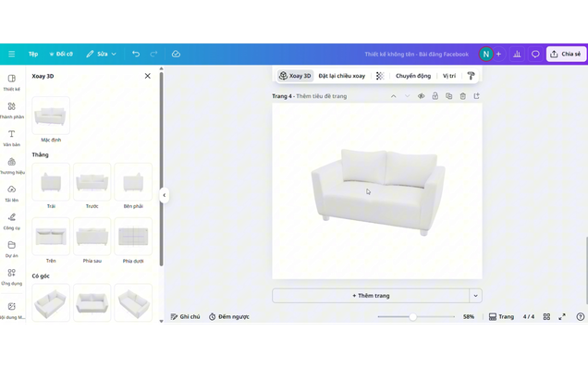Move page down with the chevron arrow
The width and height of the screenshot is (588, 368).
point(407,96)
